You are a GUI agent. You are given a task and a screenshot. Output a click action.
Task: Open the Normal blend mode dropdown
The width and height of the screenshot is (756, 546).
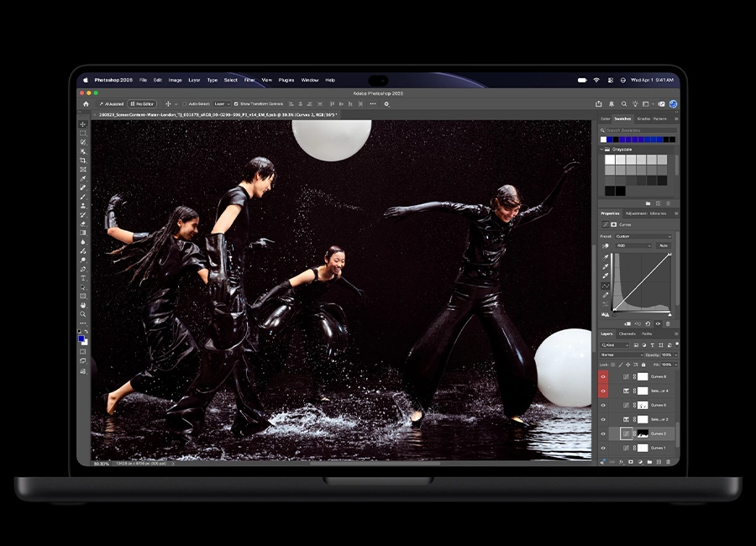pyautogui.click(x=622, y=355)
